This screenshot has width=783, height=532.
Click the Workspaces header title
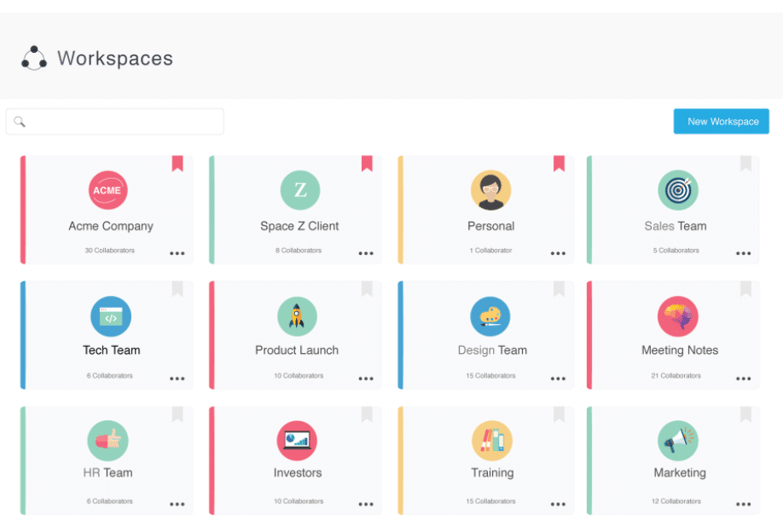click(x=115, y=59)
